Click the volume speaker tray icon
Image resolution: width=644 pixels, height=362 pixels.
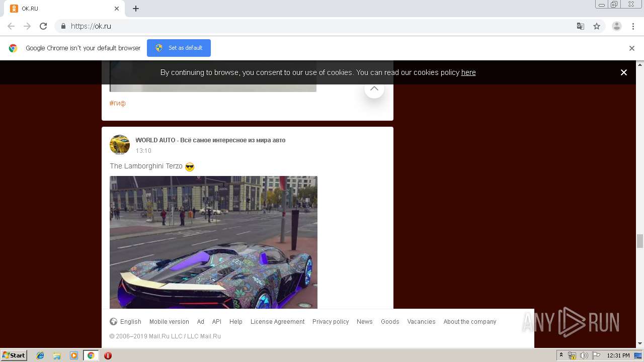(x=584, y=355)
